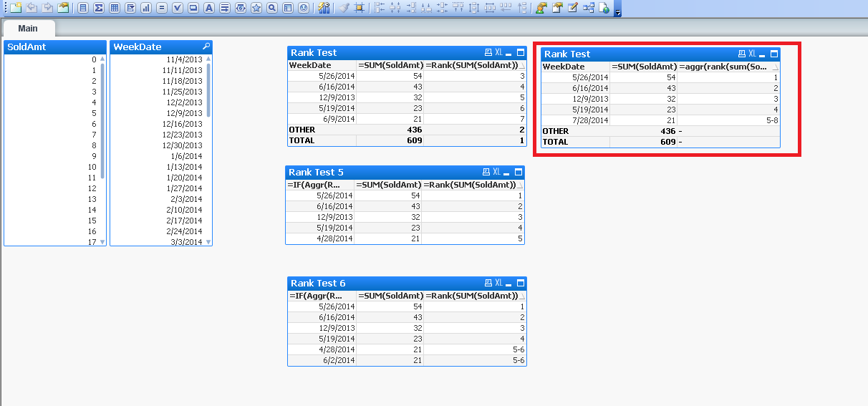Create a Bookmark object with star icon

click(256, 8)
